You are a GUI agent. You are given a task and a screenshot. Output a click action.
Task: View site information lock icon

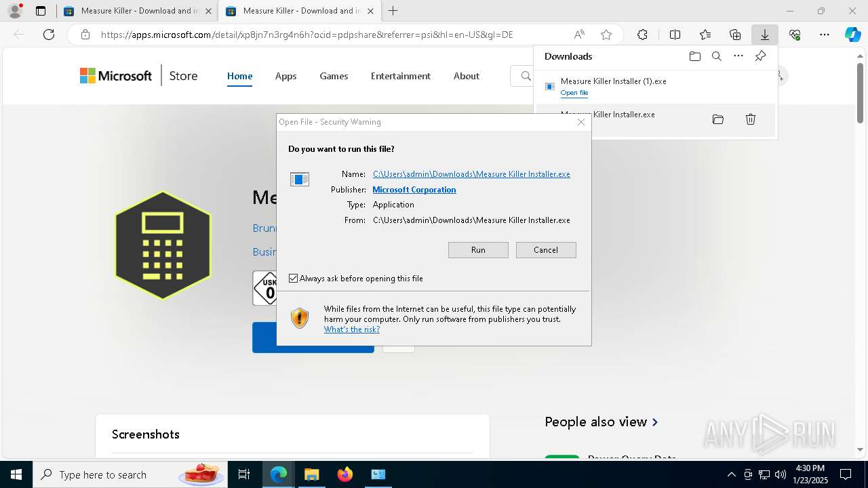(x=85, y=35)
